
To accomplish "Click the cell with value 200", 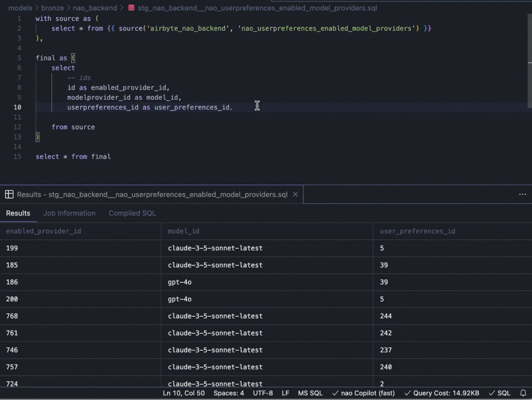I will [x=80, y=299].
